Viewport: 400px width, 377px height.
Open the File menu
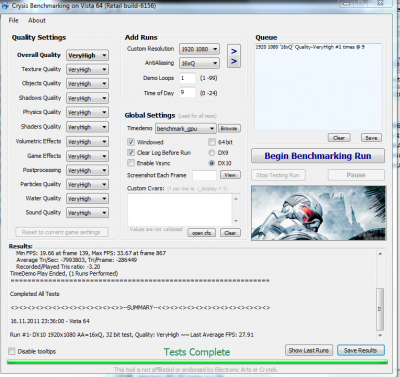point(13,20)
